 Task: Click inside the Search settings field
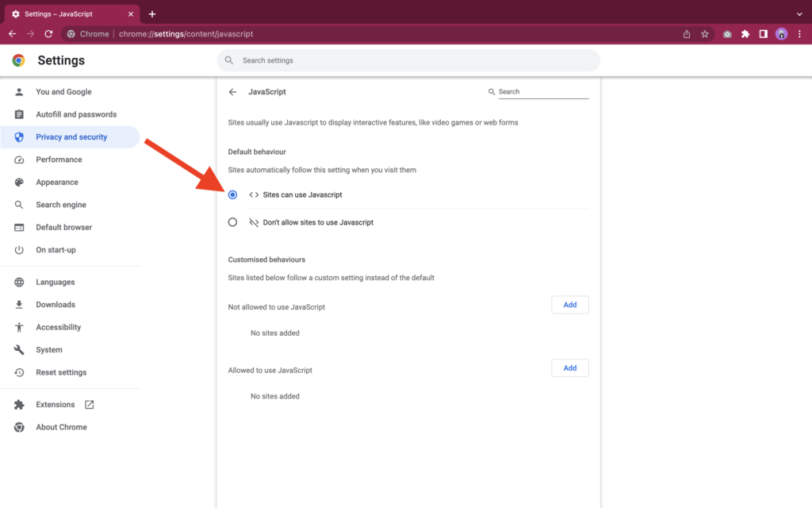(408, 60)
